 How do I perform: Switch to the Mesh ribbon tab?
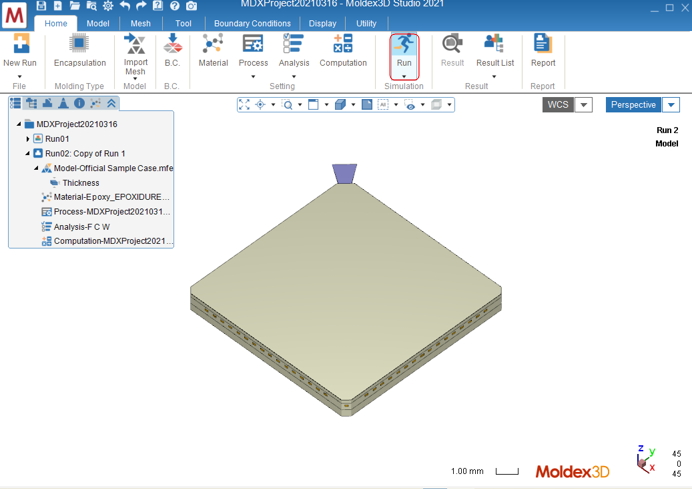(140, 23)
